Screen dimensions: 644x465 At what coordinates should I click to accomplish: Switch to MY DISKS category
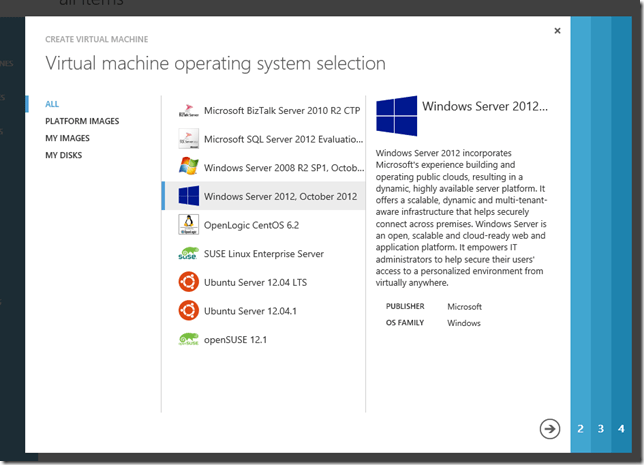[x=63, y=155]
